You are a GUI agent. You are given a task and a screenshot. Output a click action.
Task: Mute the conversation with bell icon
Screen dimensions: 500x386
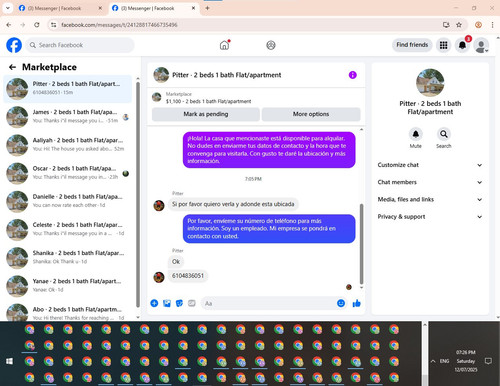click(x=415, y=134)
